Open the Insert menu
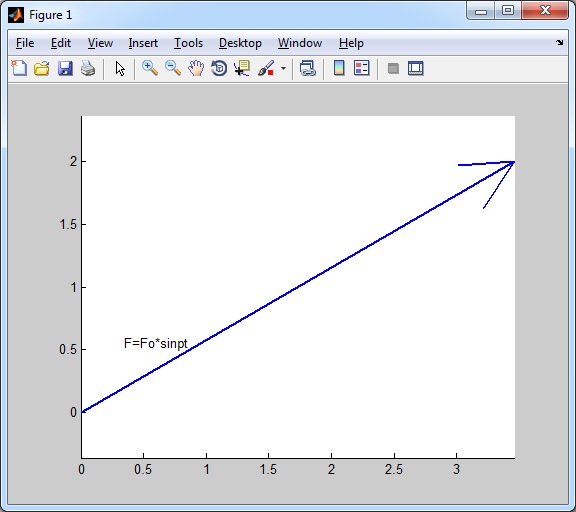The height and width of the screenshot is (512, 576). 143,43
